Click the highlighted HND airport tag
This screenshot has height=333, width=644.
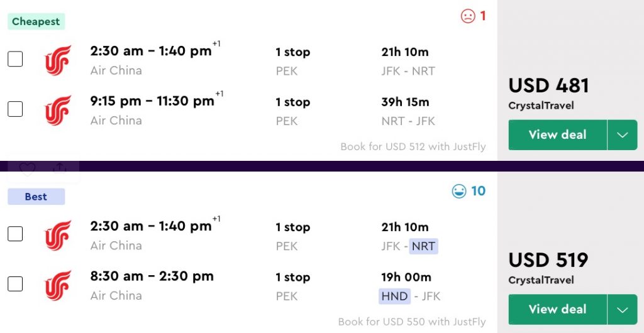[x=394, y=296]
